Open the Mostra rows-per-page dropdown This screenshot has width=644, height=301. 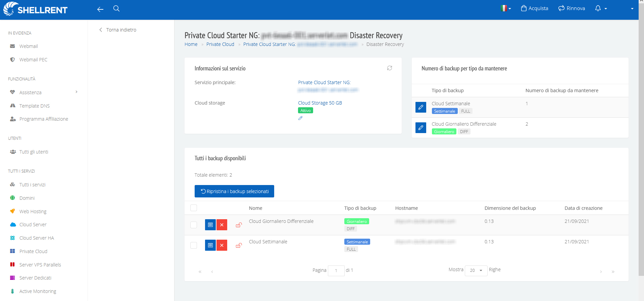[x=476, y=270]
